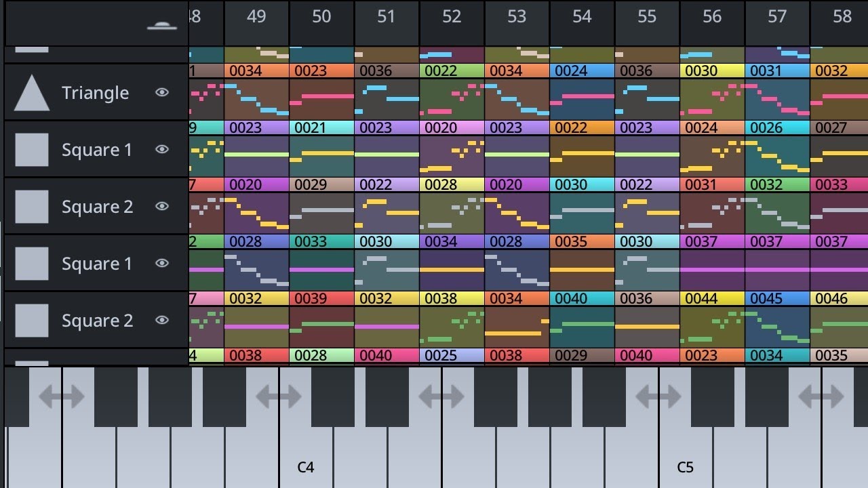Select the pattern label 0046
The height and width of the screenshot is (488, 868).
pyautogui.click(x=840, y=298)
